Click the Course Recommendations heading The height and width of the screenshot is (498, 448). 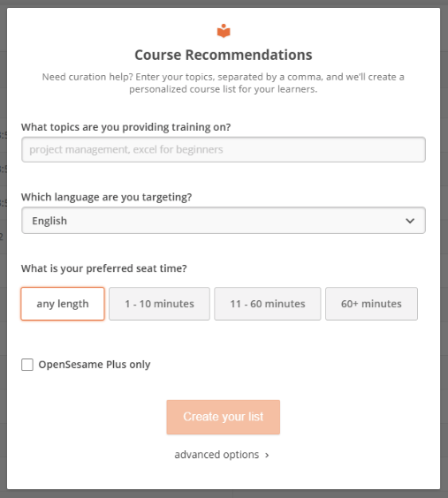(x=224, y=55)
